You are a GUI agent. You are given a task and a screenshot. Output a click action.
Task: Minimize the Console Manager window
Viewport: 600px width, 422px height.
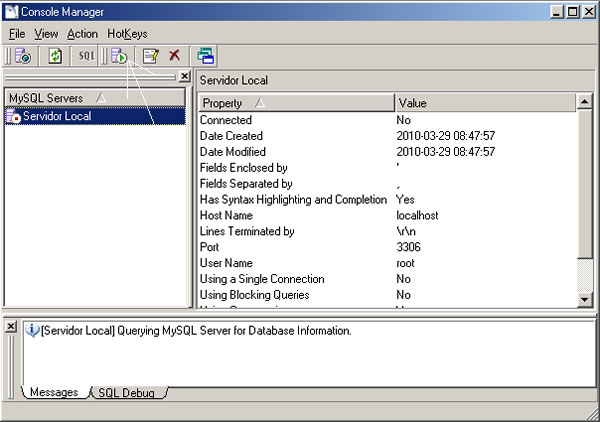coord(557,12)
